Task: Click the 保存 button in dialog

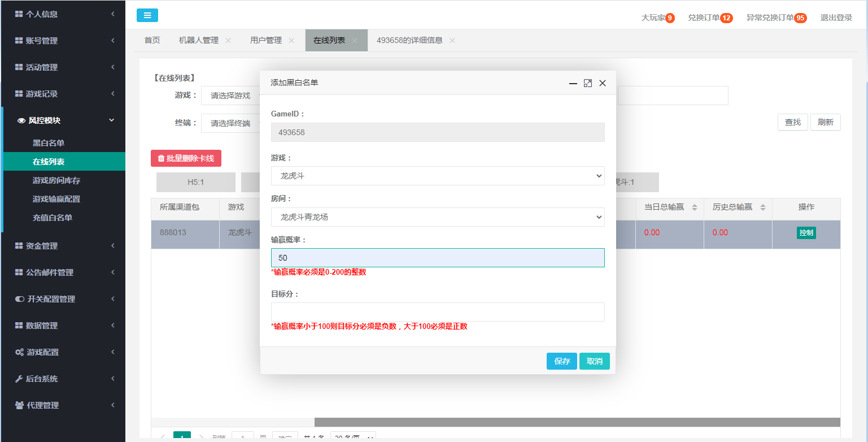Action: pyautogui.click(x=561, y=361)
